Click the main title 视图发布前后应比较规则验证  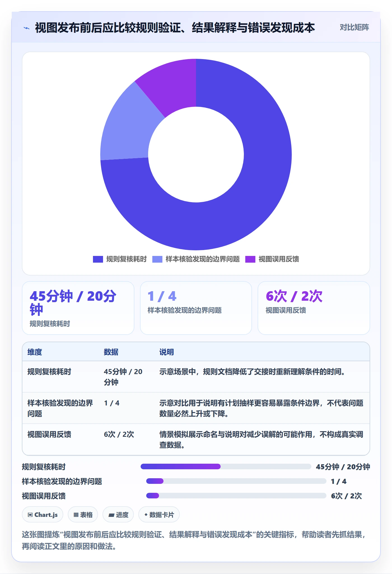(x=175, y=28)
